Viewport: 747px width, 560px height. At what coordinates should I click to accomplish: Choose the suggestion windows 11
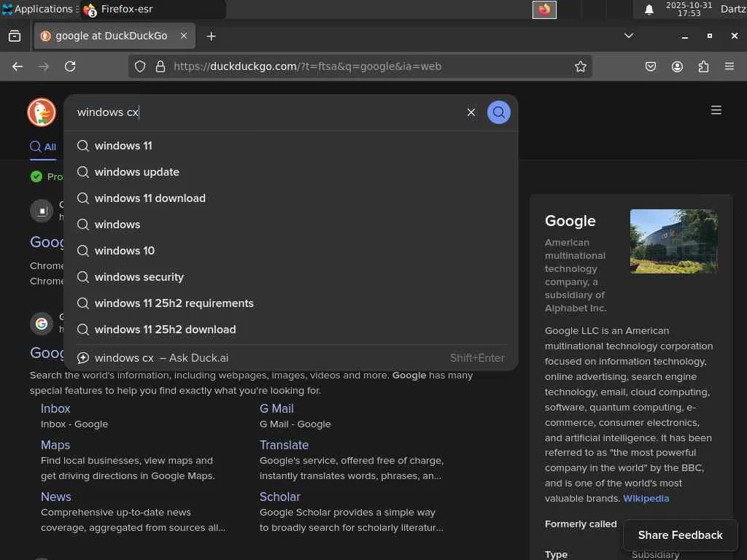[291, 146]
